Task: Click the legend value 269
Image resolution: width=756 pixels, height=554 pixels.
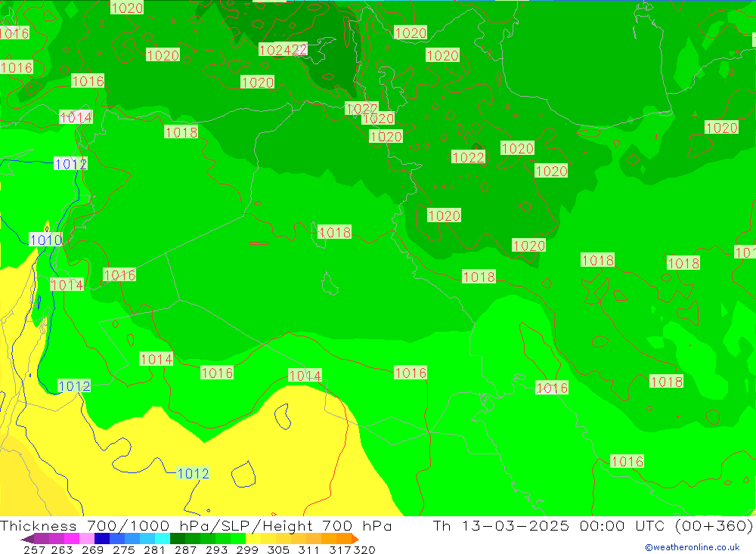Action: click(x=92, y=549)
